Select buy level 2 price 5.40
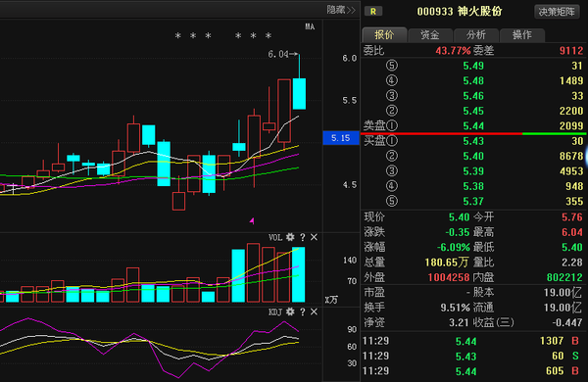The width and height of the screenshot is (588, 382). point(473,156)
